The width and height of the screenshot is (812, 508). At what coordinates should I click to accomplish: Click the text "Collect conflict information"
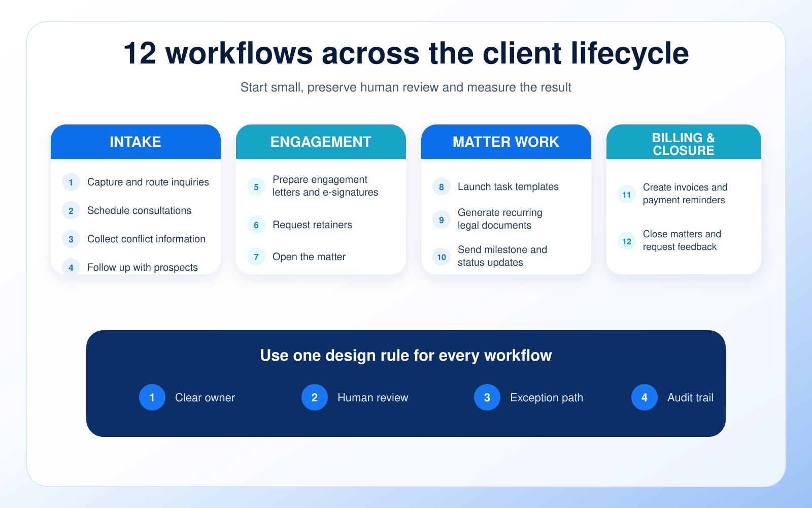pos(146,239)
